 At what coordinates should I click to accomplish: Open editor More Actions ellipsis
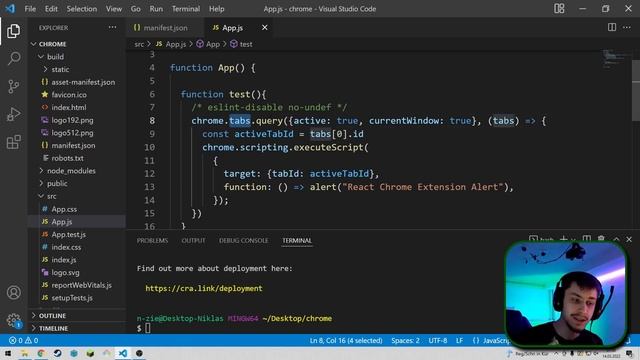click(627, 27)
